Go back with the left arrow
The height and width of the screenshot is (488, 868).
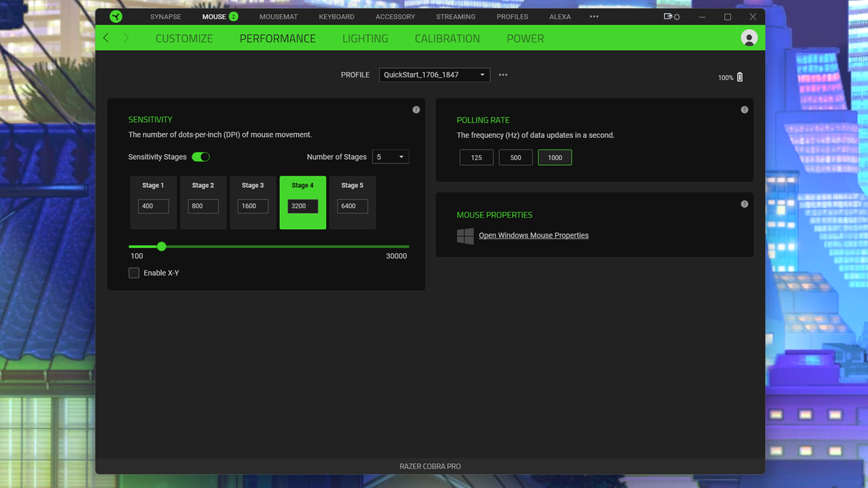106,38
